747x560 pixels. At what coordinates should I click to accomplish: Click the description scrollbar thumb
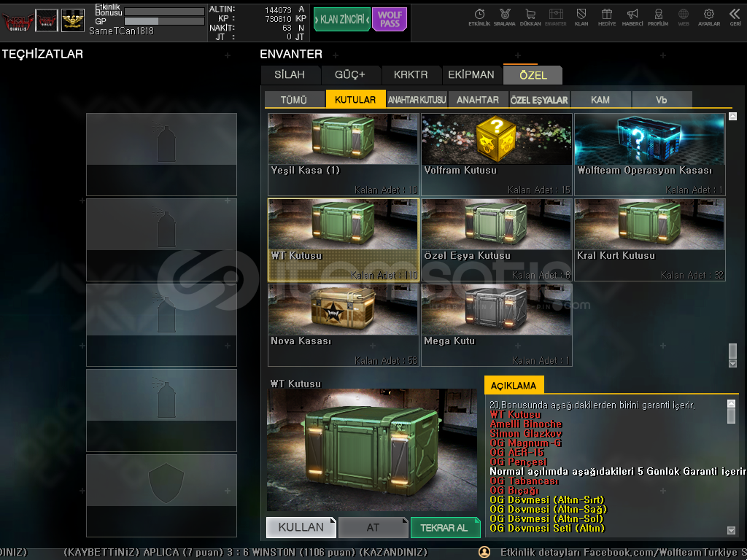click(731, 416)
